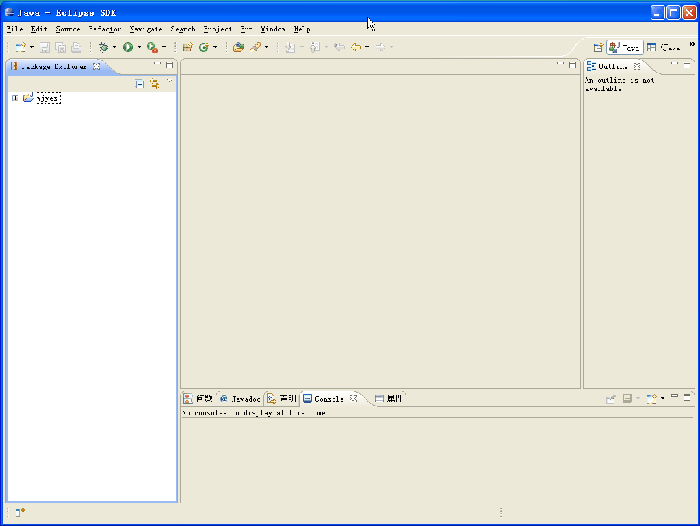Switch to the Java perspective button
Viewport: 700px width, 526px height.
pyautogui.click(x=625, y=47)
